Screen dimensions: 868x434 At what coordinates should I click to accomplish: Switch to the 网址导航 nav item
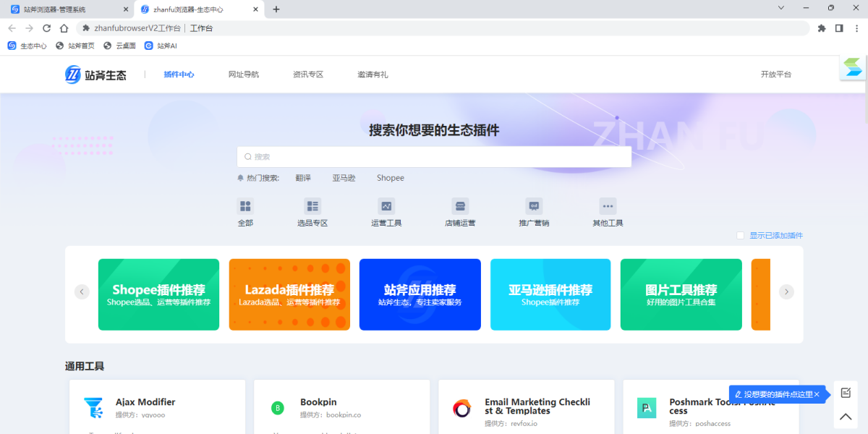click(242, 75)
